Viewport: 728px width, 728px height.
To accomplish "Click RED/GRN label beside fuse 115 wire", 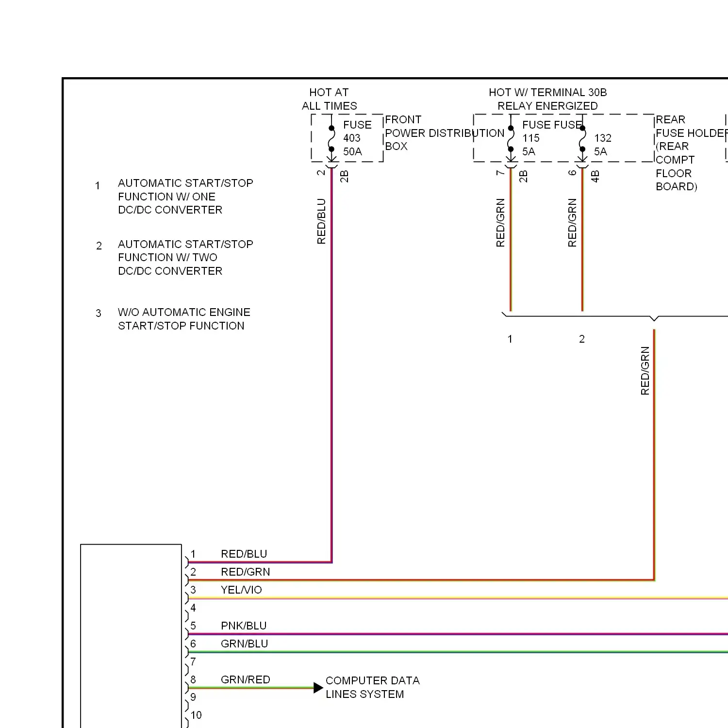I will coord(500,223).
